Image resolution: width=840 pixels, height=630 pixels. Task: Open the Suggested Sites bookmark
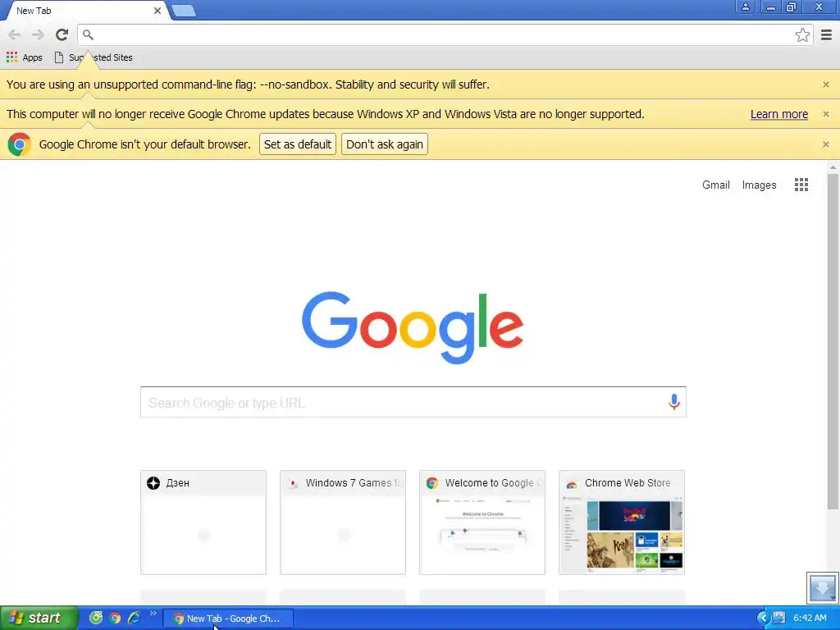pos(94,57)
